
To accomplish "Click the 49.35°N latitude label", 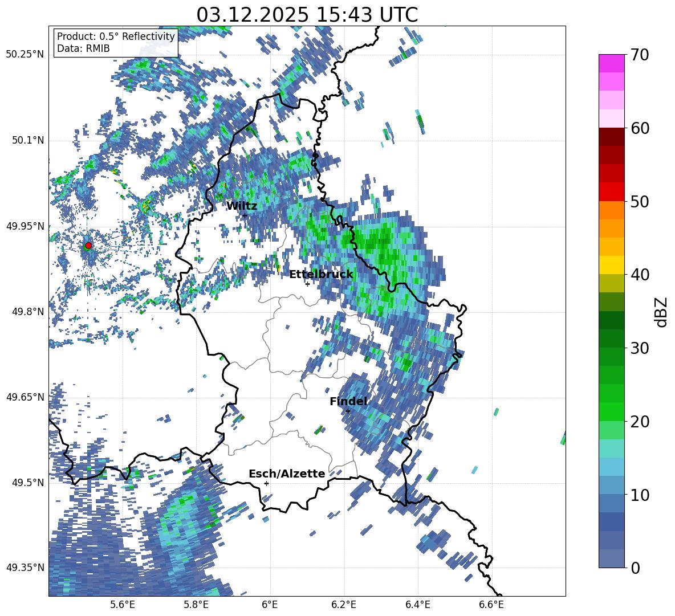I will [25, 568].
